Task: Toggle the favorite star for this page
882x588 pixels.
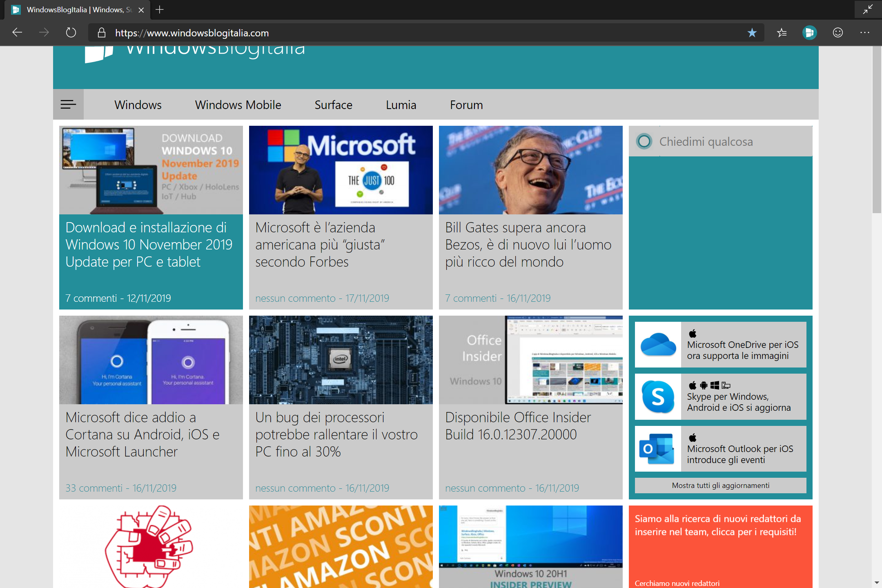Action: point(752,33)
